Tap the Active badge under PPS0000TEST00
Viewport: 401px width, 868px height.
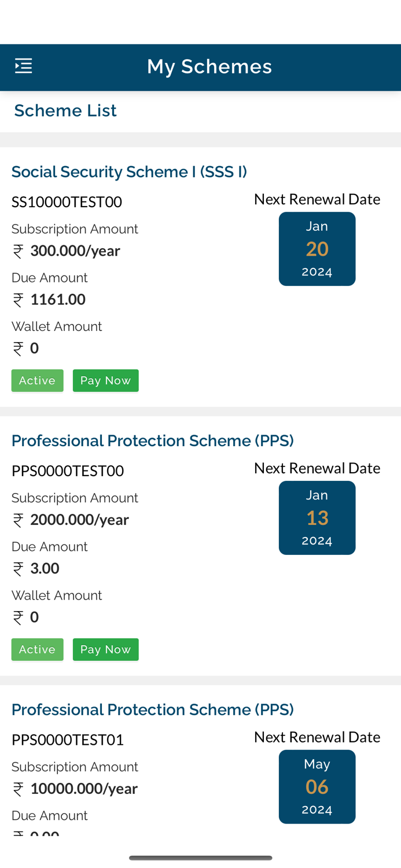[37, 650]
